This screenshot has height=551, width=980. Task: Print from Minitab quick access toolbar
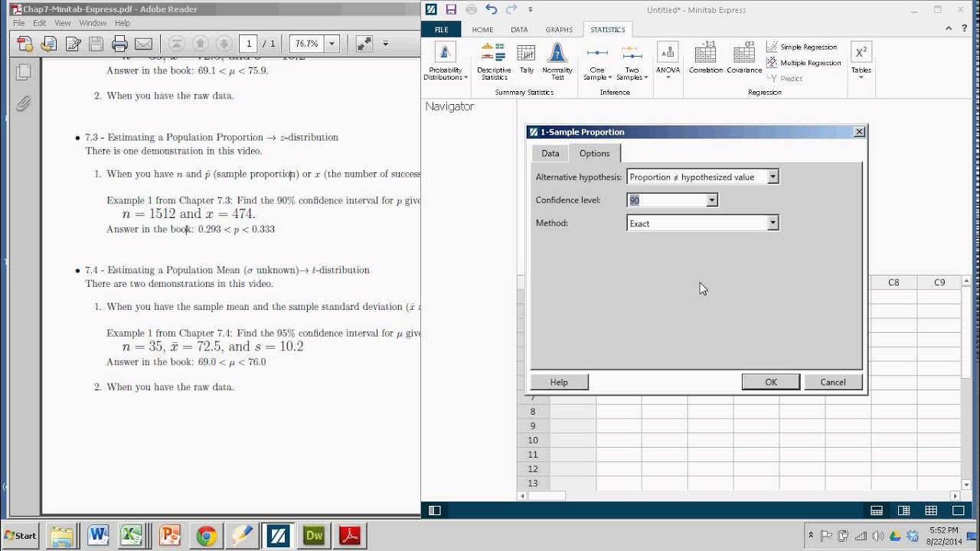pos(471,10)
